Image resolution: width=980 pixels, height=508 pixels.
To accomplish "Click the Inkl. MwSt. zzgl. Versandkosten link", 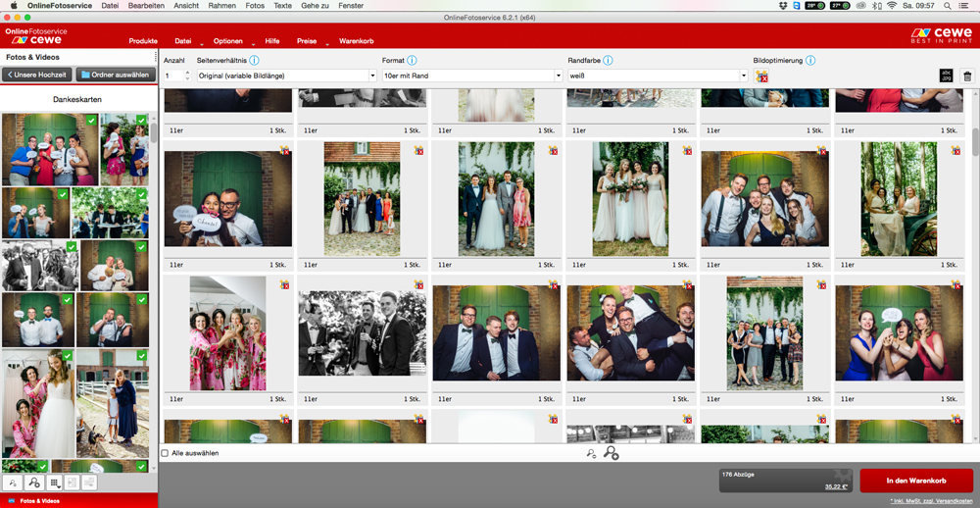I will point(931,502).
